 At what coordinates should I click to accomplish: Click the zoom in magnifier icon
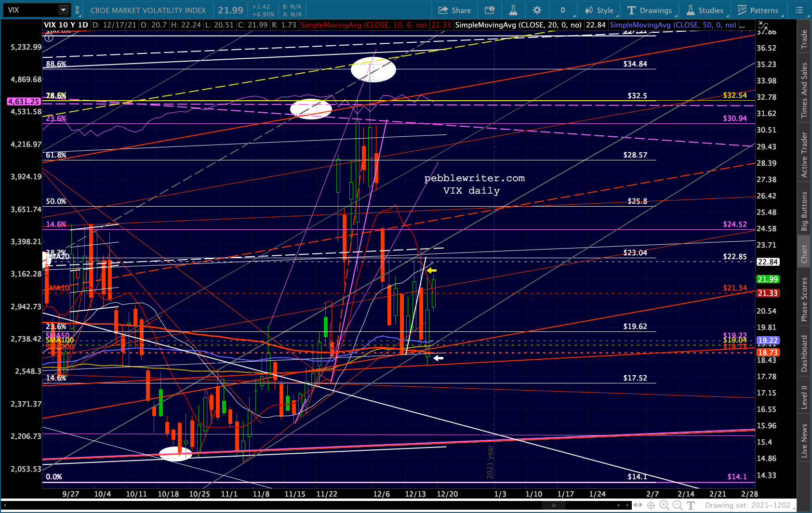[x=664, y=505]
